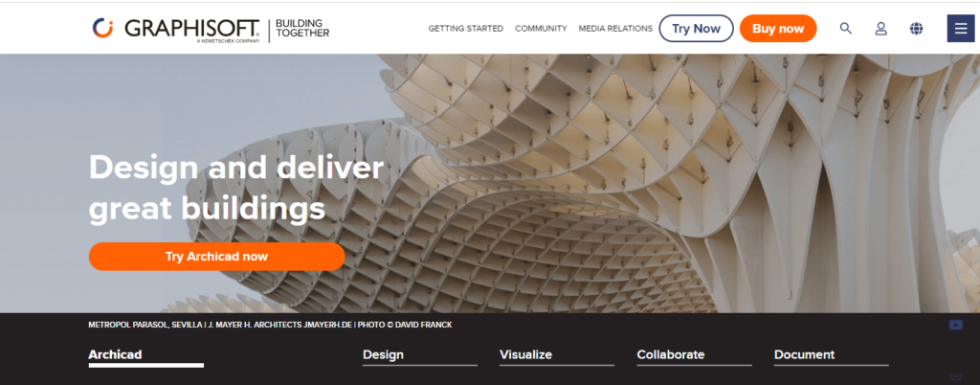Open Getting Started menu item

click(x=466, y=29)
